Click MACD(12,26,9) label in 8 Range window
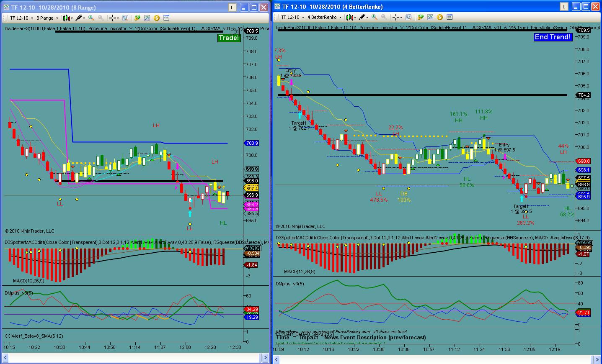 (x=28, y=281)
